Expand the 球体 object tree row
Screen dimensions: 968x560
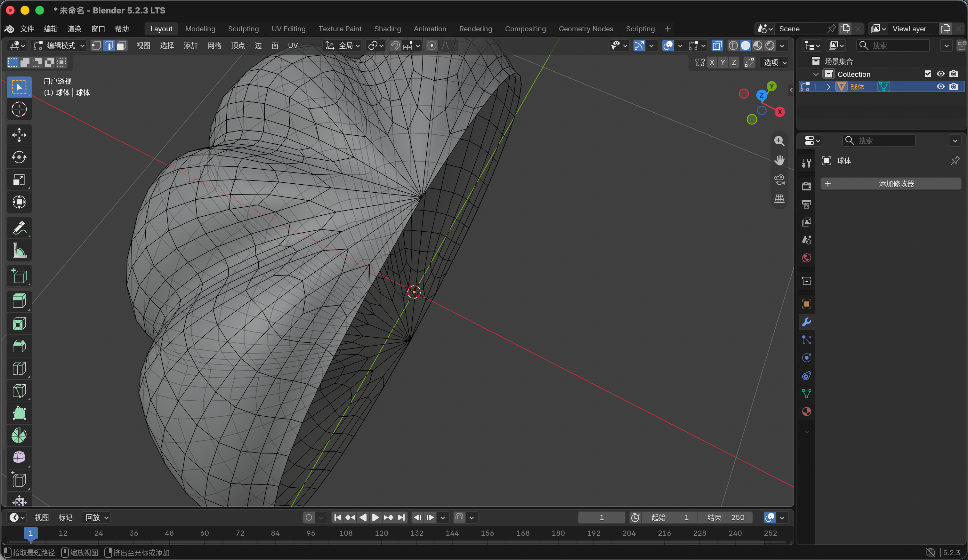[828, 87]
